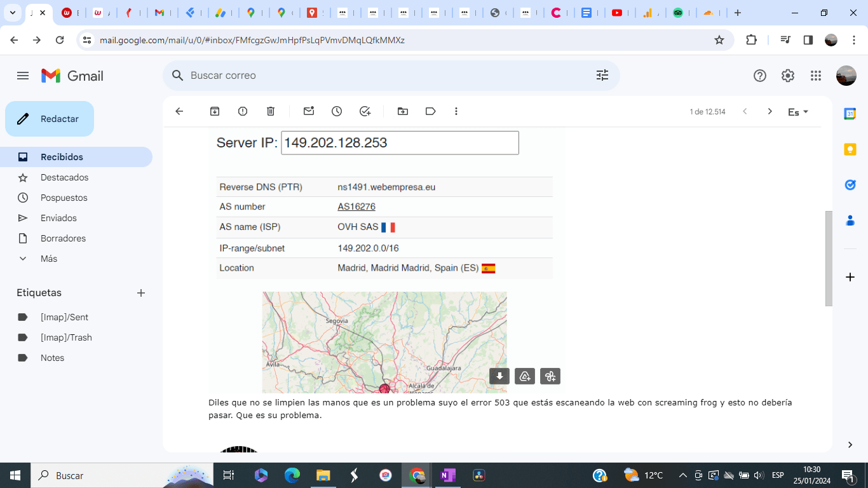Archive this email
Image resolution: width=868 pixels, height=488 pixels.
[x=215, y=111]
